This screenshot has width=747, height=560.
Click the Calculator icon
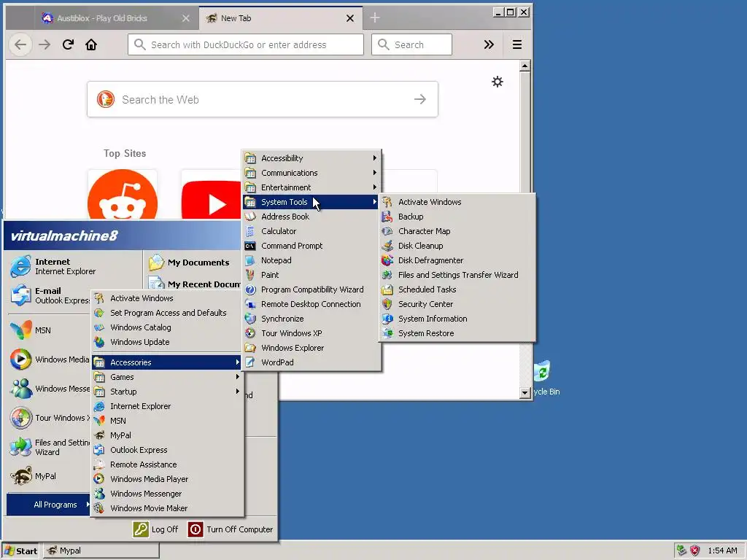click(x=250, y=231)
